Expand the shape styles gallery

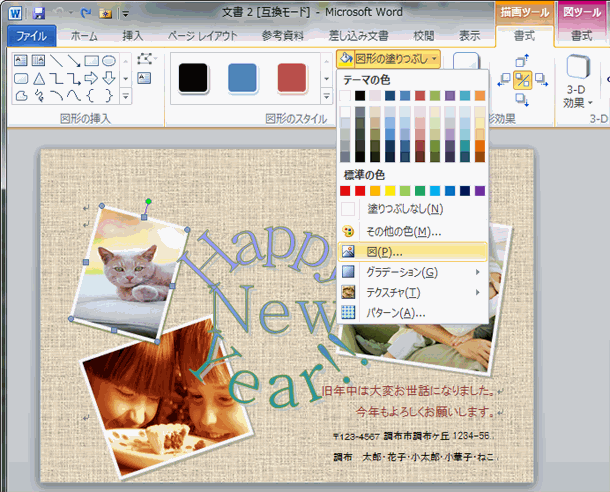coord(326,96)
